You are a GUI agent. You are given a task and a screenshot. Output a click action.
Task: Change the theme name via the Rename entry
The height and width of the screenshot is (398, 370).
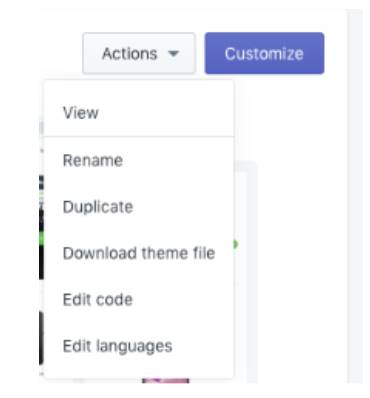click(93, 160)
